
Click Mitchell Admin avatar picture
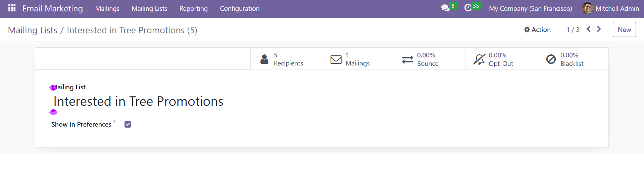pos(588,8)
